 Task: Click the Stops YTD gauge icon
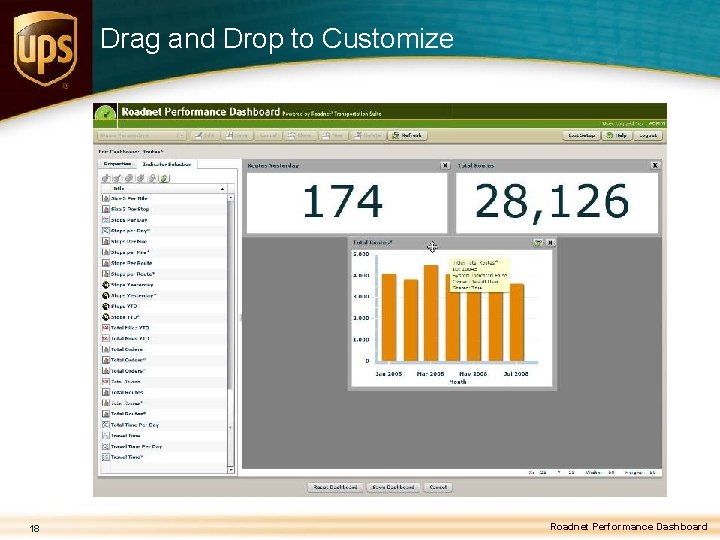[106, 306]
